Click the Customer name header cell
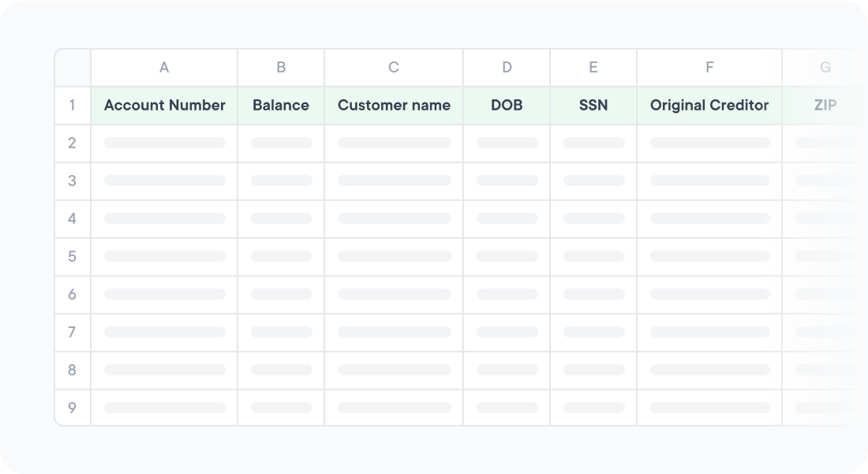This screenshot has height=474, width=868. [394, 106]
